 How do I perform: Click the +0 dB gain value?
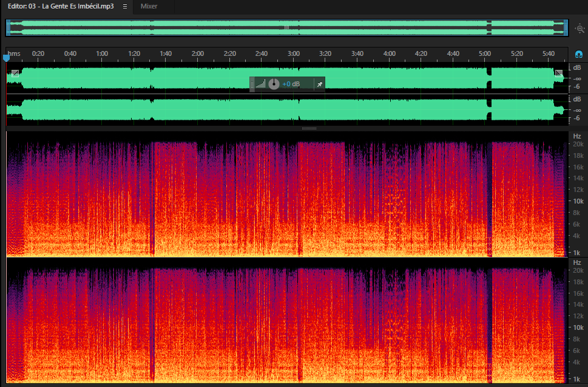291,84
